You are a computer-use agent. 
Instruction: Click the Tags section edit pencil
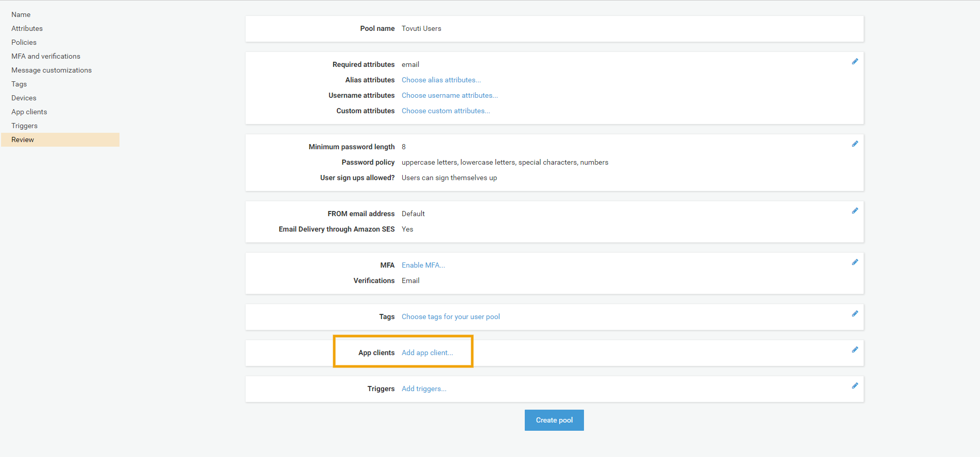tap(854, 314)
